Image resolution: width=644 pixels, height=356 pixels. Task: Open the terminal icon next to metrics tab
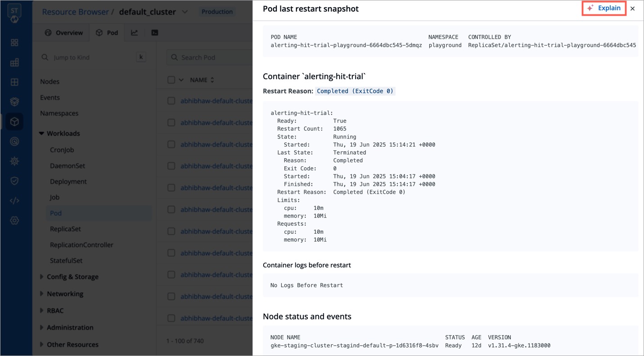(155, 32)
